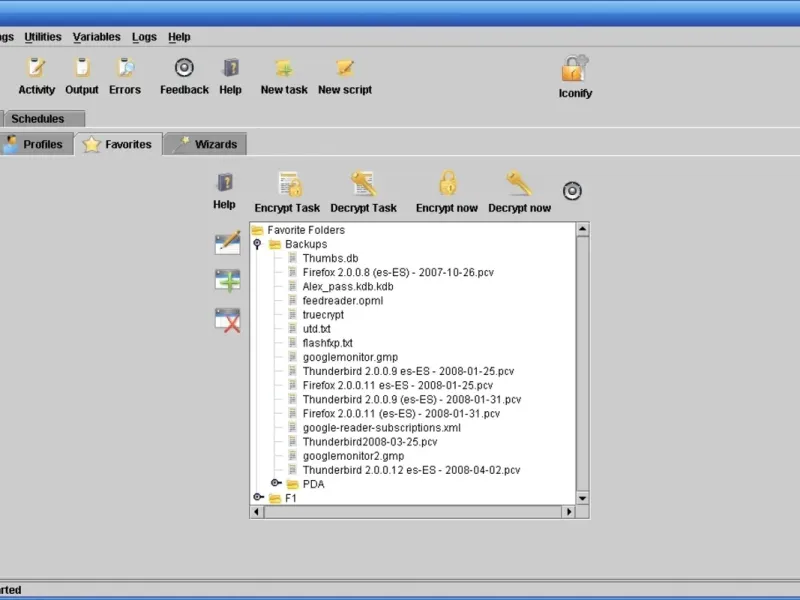Collapse the Backups folder node
Viewport: 800px width, 600px height.
pos(257,244)
